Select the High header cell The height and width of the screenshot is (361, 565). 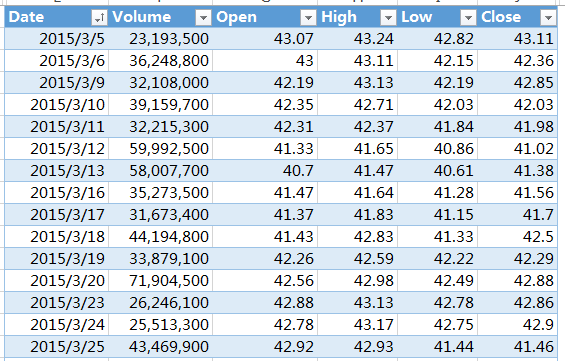point(357,17)
